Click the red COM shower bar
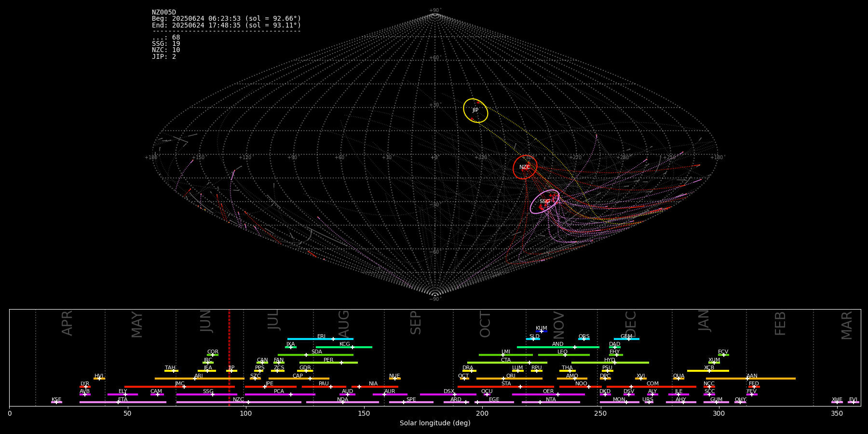Viewport: 868px width, 434px height. (651, 387)
